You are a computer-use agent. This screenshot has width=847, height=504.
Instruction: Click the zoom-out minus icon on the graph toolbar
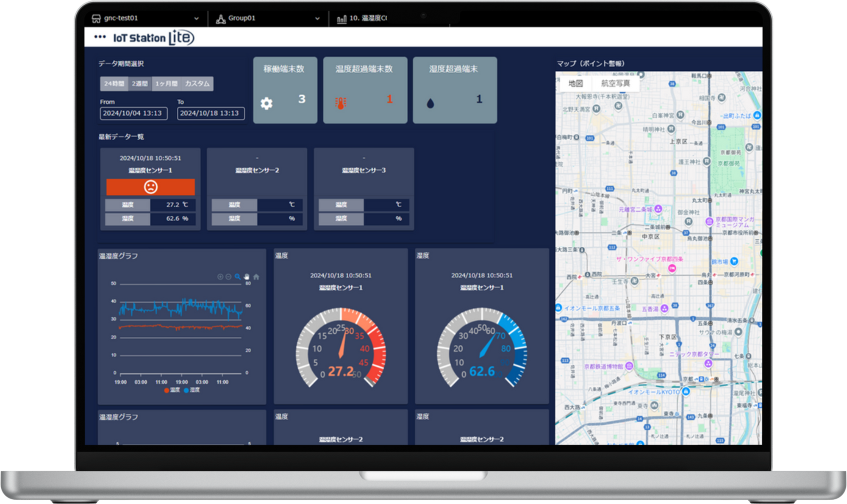point(228,277)
